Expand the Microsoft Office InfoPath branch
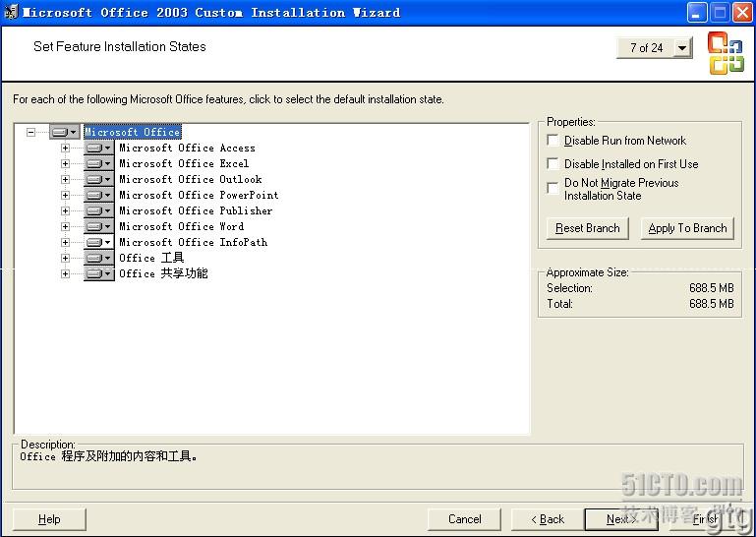Viewport: 756px width, 537px height. click(65, 242)
